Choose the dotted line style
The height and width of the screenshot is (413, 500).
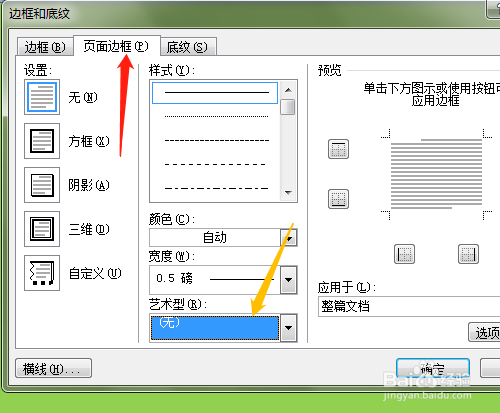pos(216,117)
